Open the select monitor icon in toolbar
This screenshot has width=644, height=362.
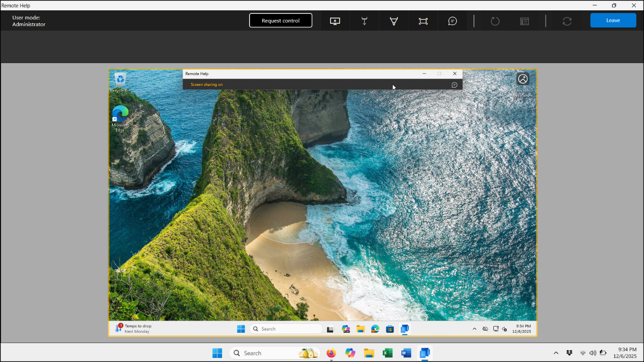pyautogui.click(x=335, y=21)
